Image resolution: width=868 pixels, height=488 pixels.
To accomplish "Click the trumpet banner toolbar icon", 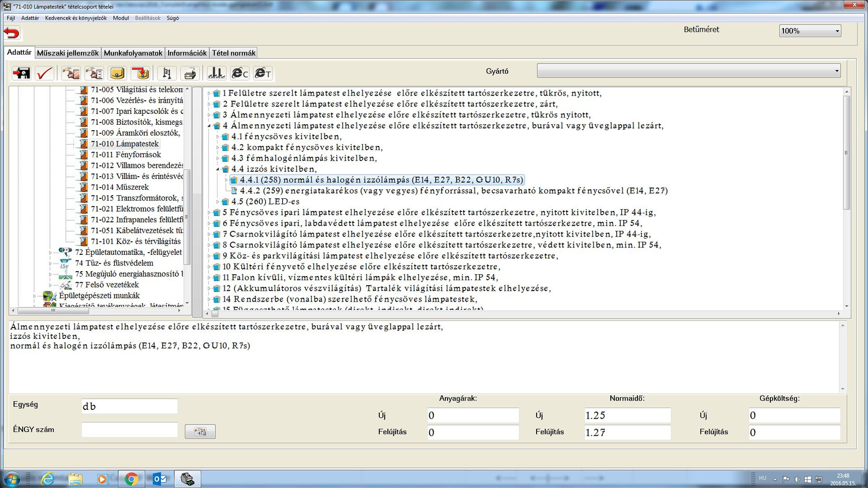I will click(167, 73).
